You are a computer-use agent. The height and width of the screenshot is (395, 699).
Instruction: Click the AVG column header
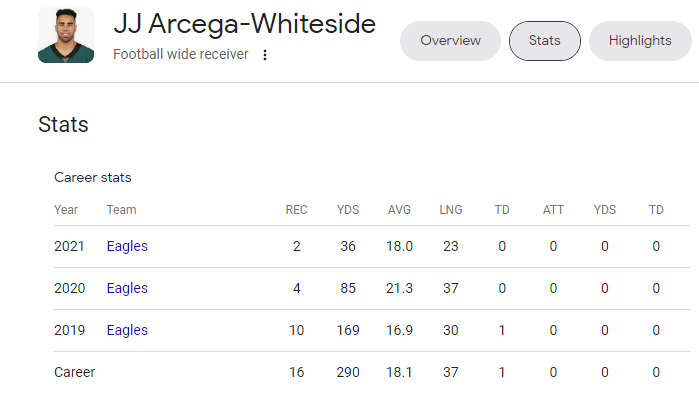point(399,210)
